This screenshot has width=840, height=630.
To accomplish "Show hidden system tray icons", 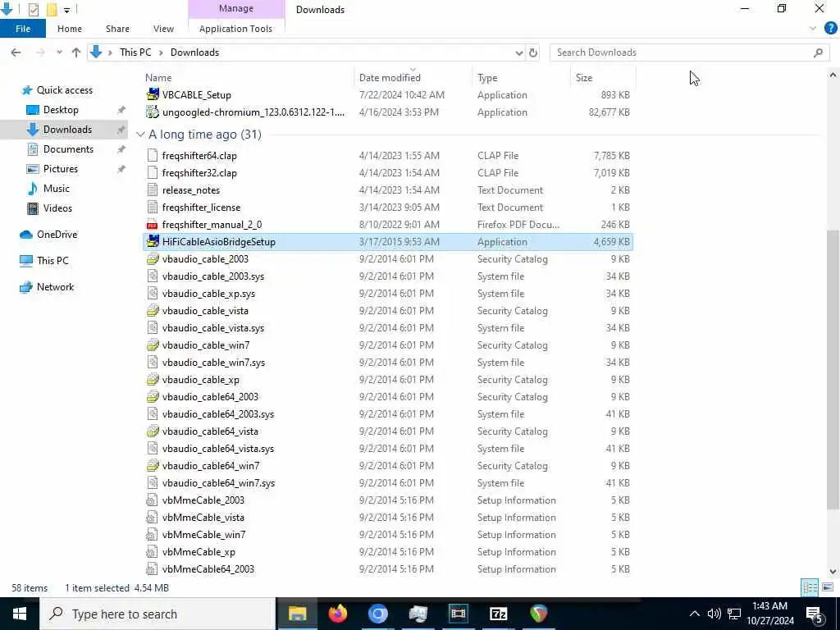I will point(694,614).
